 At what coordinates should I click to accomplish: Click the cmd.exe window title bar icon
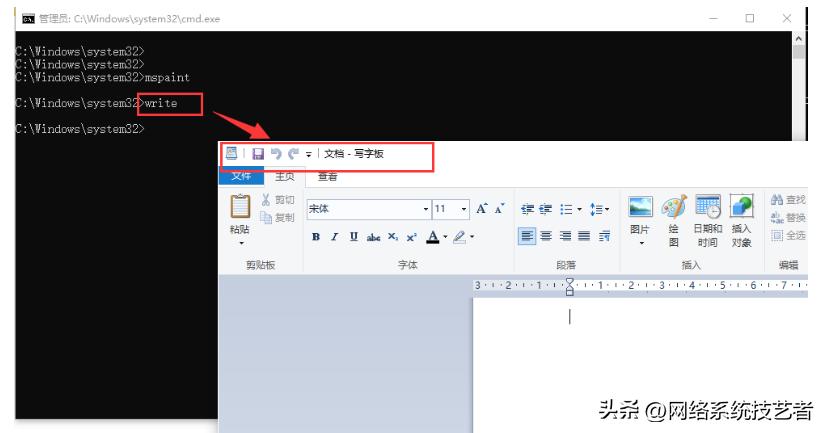[28, 19]
